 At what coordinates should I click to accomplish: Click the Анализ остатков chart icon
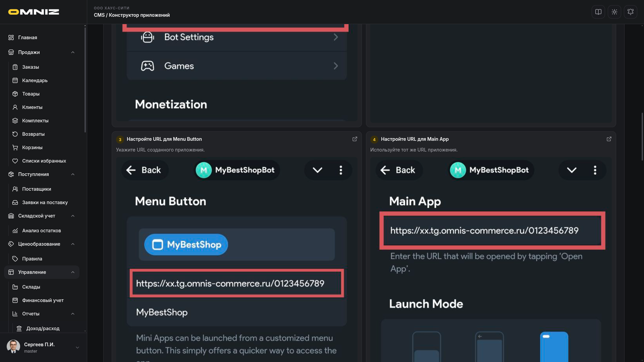point(15,231)
